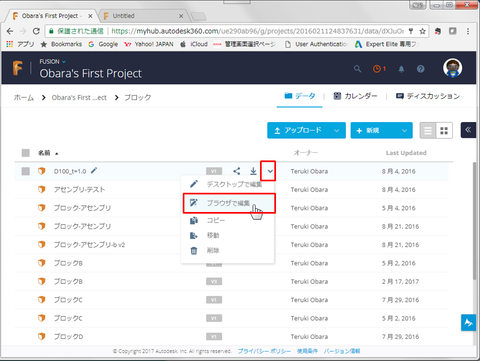The width and height of the screenshot is (480, 361).
Task: Open the プライバシー ポリシー link
Action: click(264, 351)
